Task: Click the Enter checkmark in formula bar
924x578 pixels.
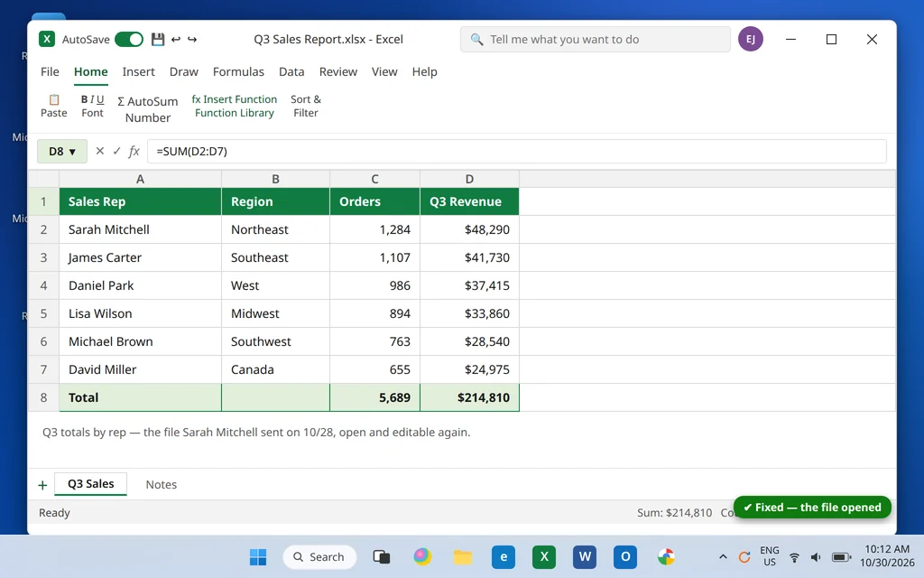Action: tap(116, 151)
